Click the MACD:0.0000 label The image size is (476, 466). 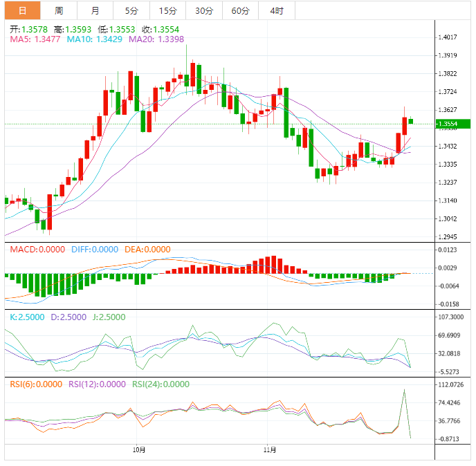point(37,250)
